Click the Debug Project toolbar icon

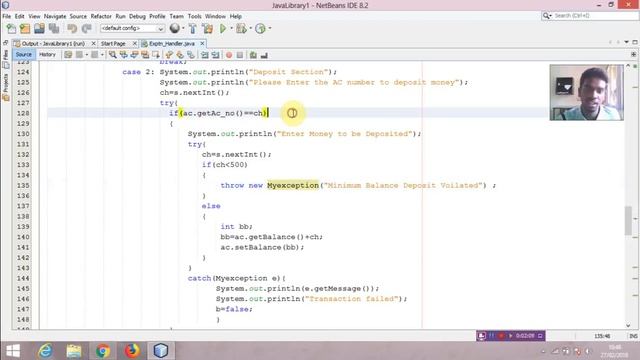(x=241, y=29)
